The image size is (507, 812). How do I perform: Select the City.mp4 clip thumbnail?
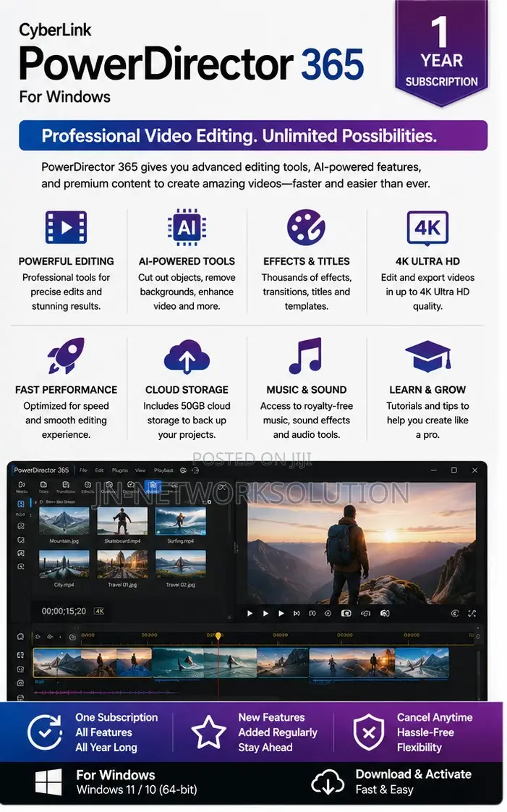(x=64, y=564)
